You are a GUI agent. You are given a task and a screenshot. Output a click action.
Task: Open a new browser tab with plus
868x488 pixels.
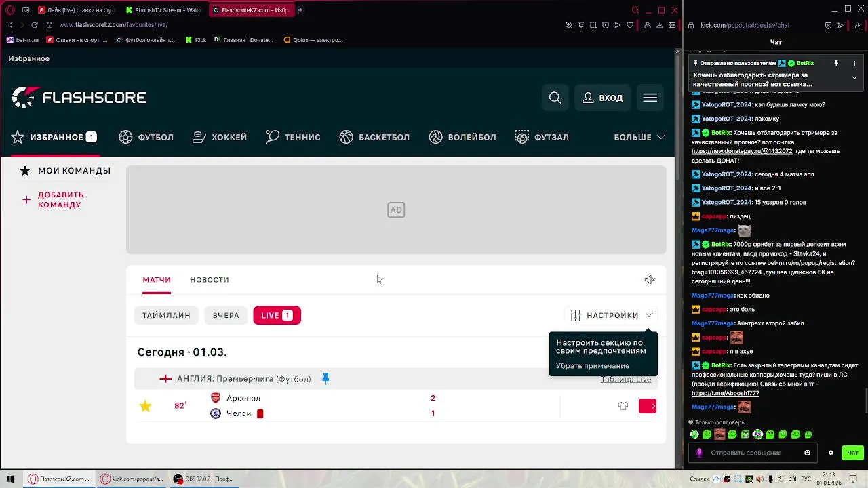pos(300,10)
